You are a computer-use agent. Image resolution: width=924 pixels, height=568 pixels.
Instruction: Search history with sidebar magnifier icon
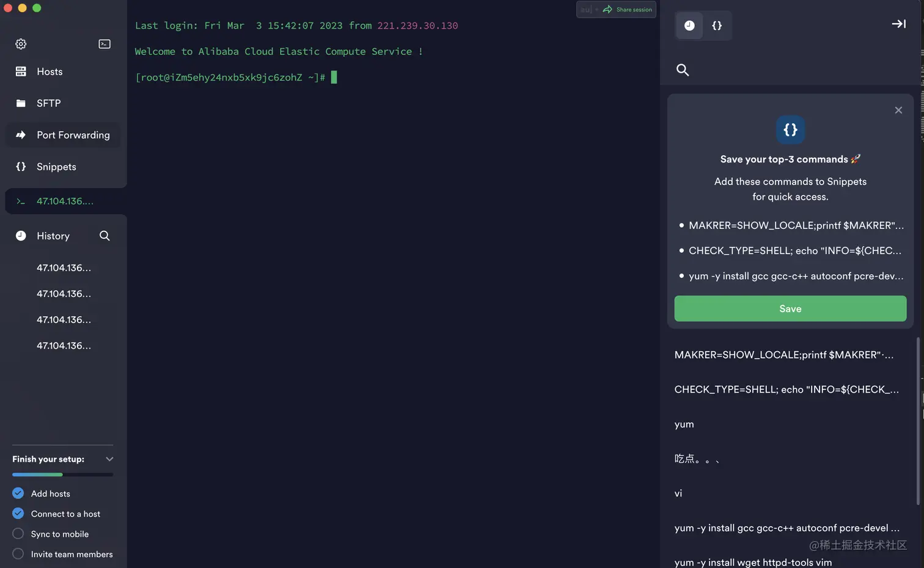click(105, 236)
